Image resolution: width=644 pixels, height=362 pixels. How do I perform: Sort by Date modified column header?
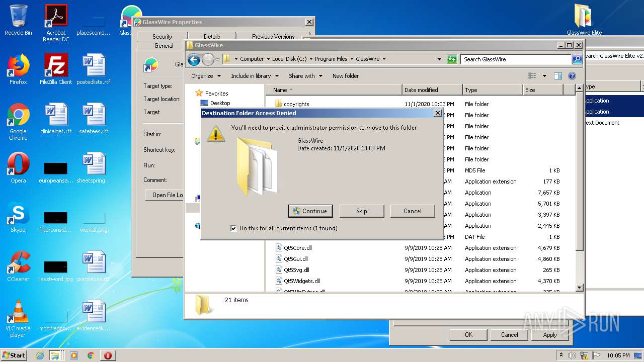click(432, 90)
